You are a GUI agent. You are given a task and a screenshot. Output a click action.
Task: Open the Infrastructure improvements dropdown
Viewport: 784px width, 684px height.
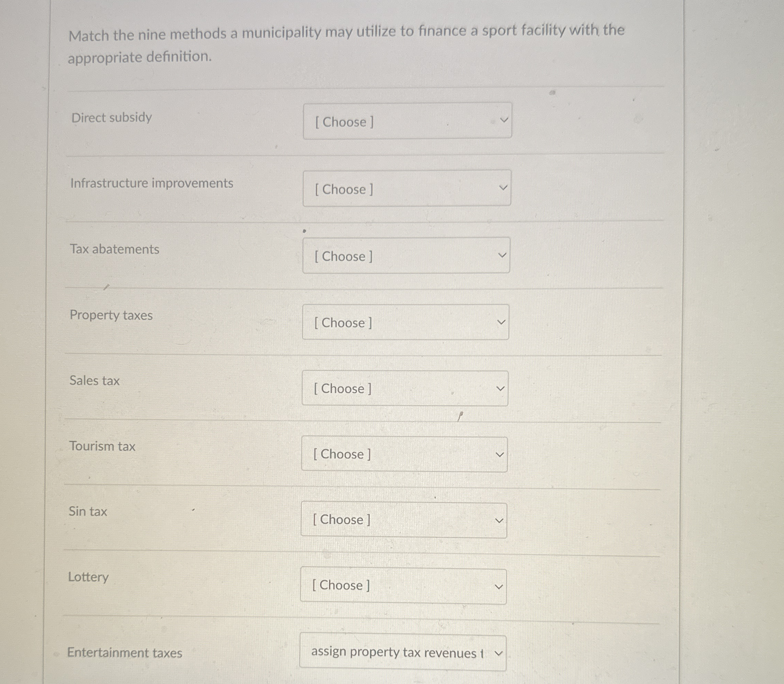(407, 188)
